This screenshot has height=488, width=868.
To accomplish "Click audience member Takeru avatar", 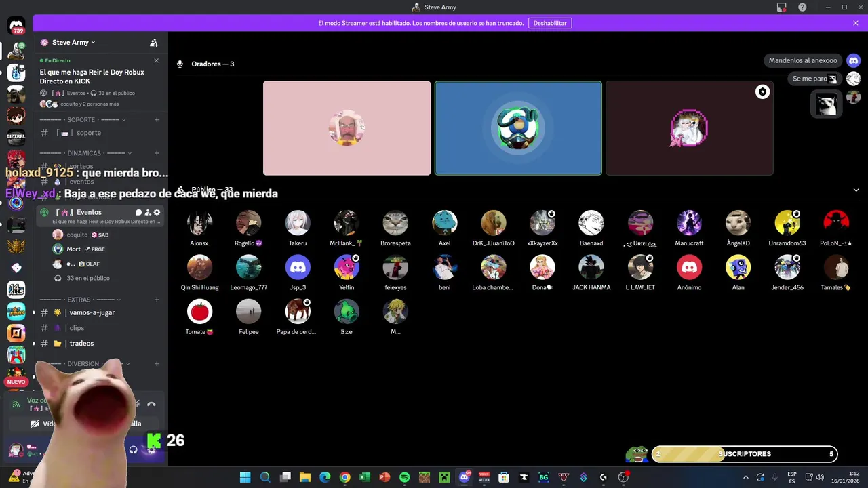I will (298, 223).
